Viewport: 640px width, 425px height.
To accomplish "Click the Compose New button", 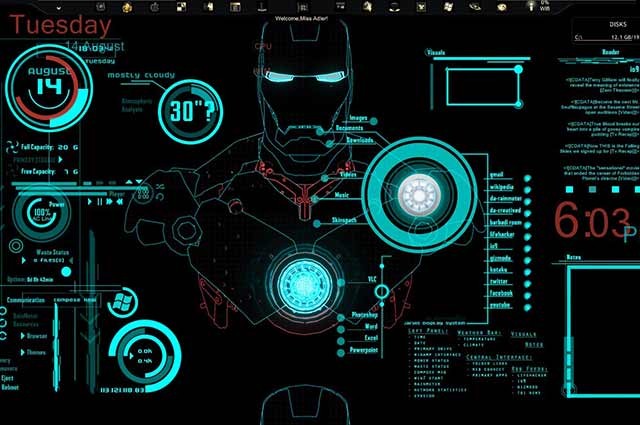I will click(x=76, y=300).
